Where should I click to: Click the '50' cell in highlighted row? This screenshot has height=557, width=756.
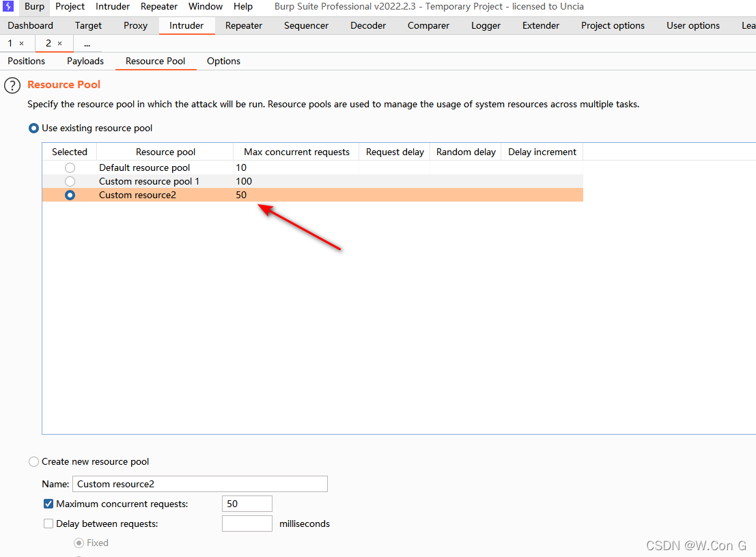[x=296, y=195]
